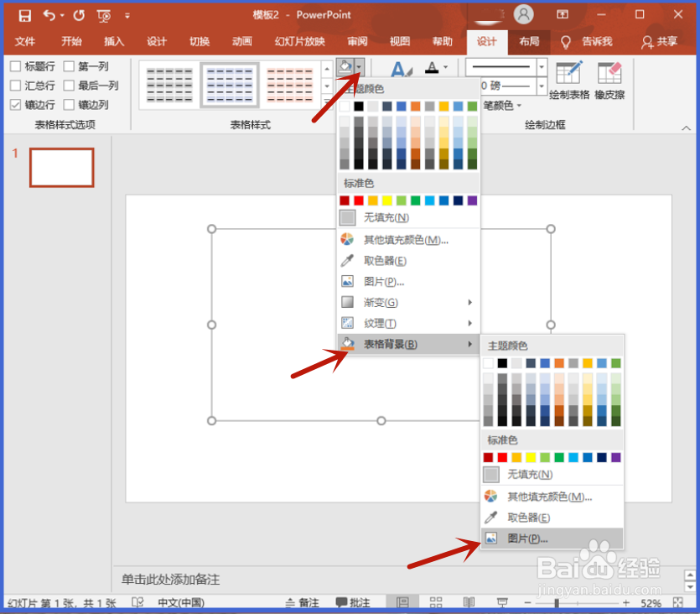Screen dimensions: 700x614
Task: Click zoom in plus button
Action: [x=626, y=603]
